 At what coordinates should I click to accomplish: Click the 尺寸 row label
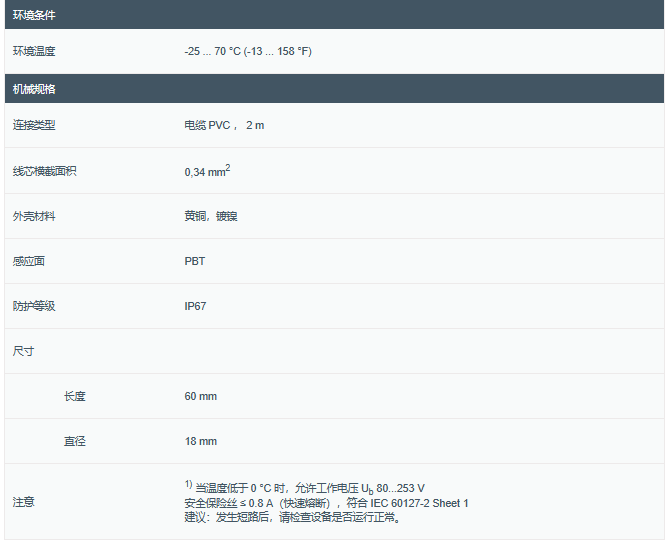click(23, 351)
